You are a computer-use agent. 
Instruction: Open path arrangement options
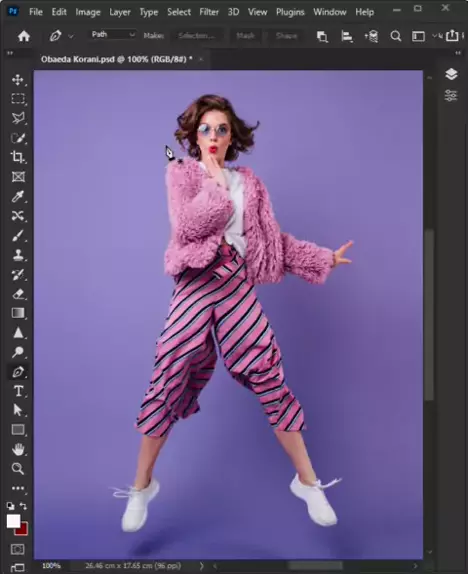click(371, 36)
